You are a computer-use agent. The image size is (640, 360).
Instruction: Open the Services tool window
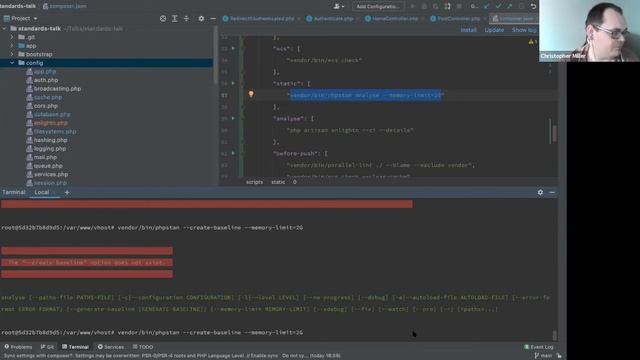(111, 347)
